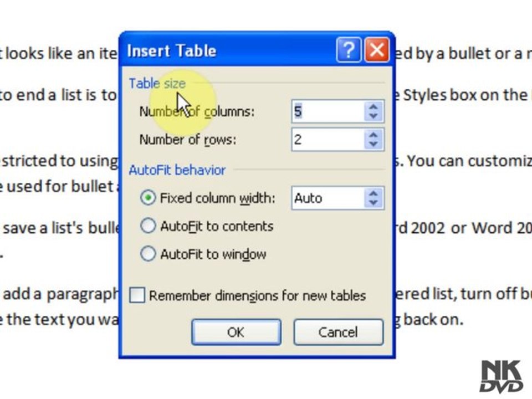The image size is (532, 399).
Task: Choose AutoFit to window option
Action: 148,253
